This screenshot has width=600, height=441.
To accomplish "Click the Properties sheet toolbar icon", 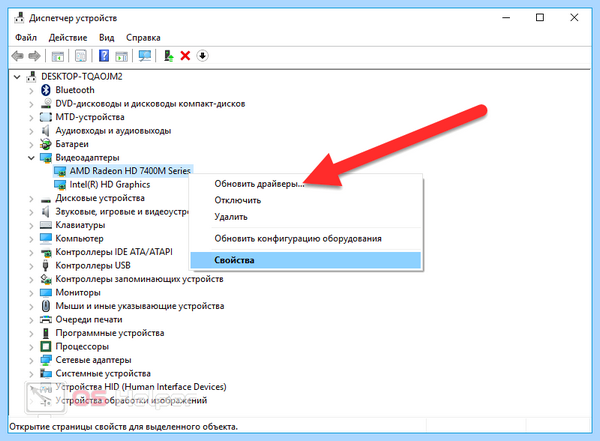I will point(81,56).
